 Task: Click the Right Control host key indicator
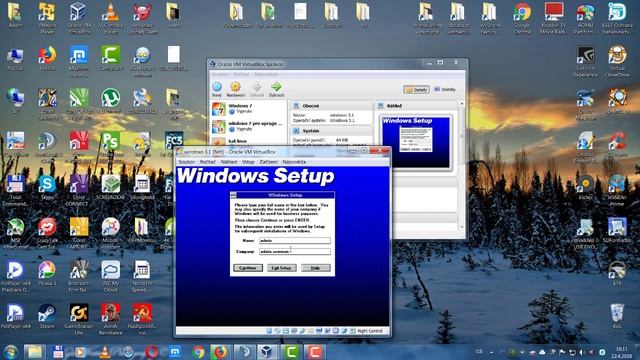pos(370,331)
